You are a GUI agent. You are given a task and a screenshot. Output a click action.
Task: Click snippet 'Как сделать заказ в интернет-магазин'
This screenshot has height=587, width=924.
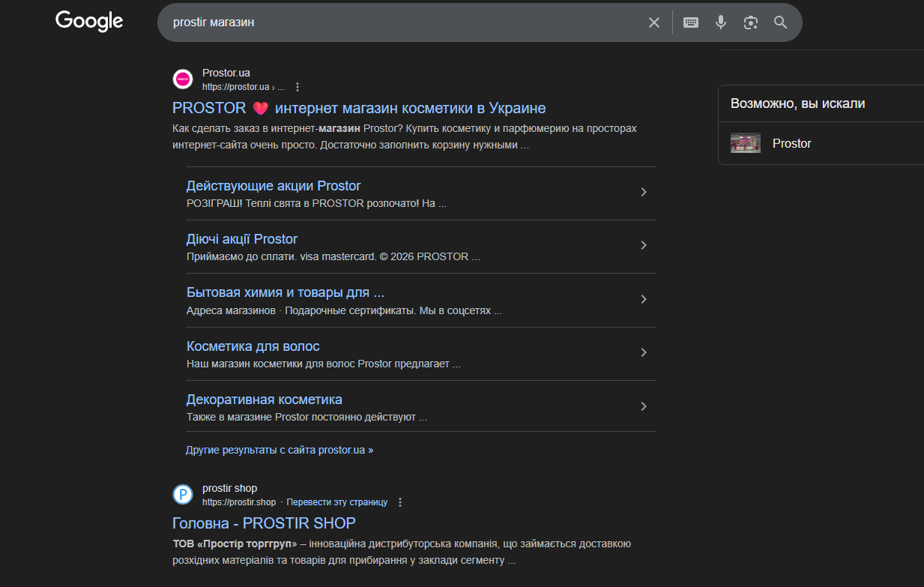[405, 136]
